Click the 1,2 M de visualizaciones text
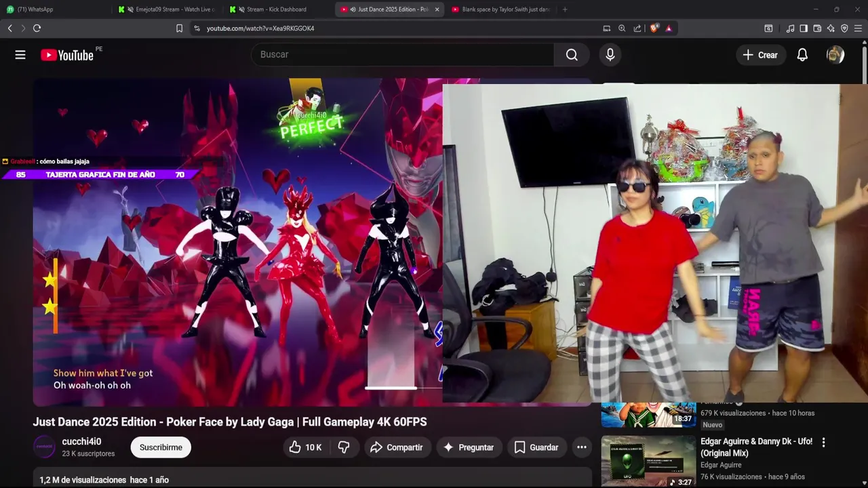Viewport: 868px width, 488px height. (x=83, y=480)
